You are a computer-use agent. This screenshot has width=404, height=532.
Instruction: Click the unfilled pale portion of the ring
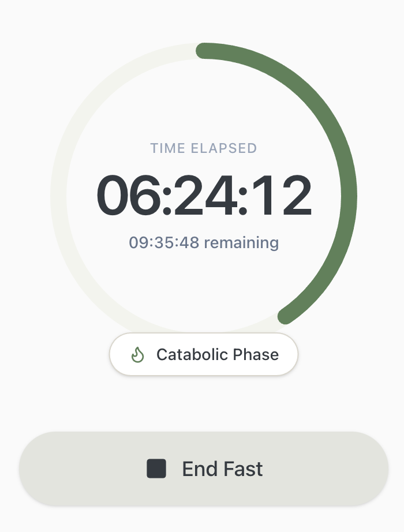pos(59,196)
